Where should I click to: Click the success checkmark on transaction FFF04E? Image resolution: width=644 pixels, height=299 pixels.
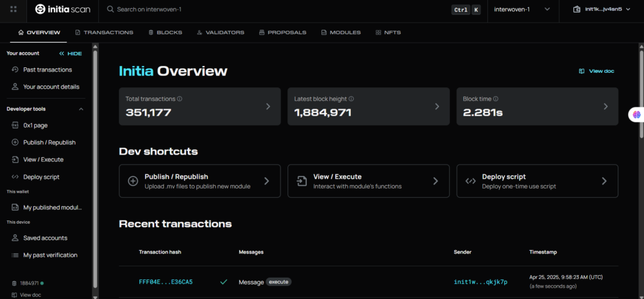tap(224, 282)
